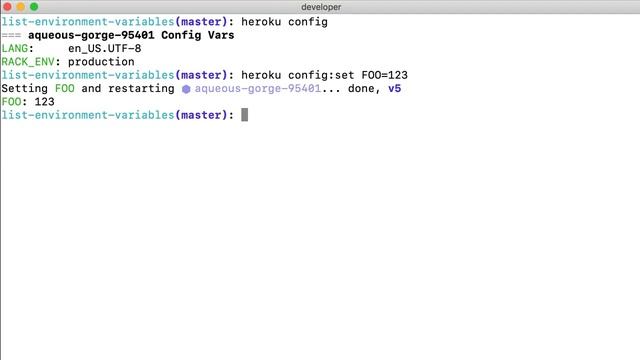Click 'Setting' in the restart output line
Image resolution: width=640 pixels, height=360 pixels.
(x=24, y=89)
